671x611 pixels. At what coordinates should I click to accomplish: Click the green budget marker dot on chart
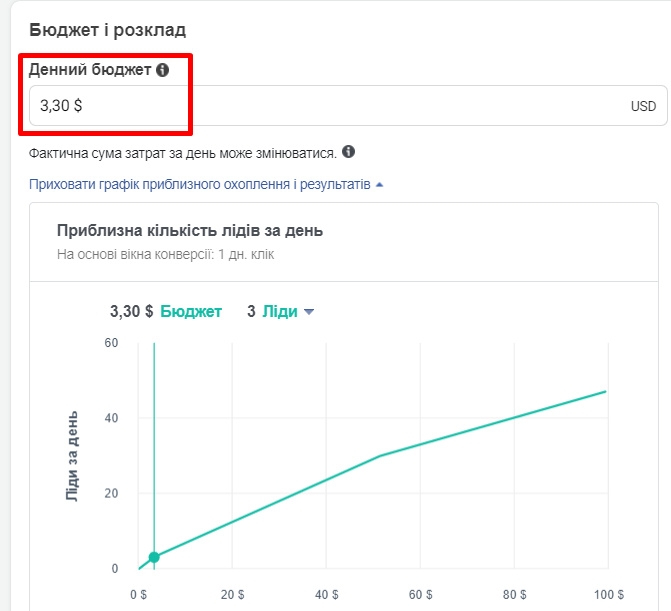coord(154,557)
